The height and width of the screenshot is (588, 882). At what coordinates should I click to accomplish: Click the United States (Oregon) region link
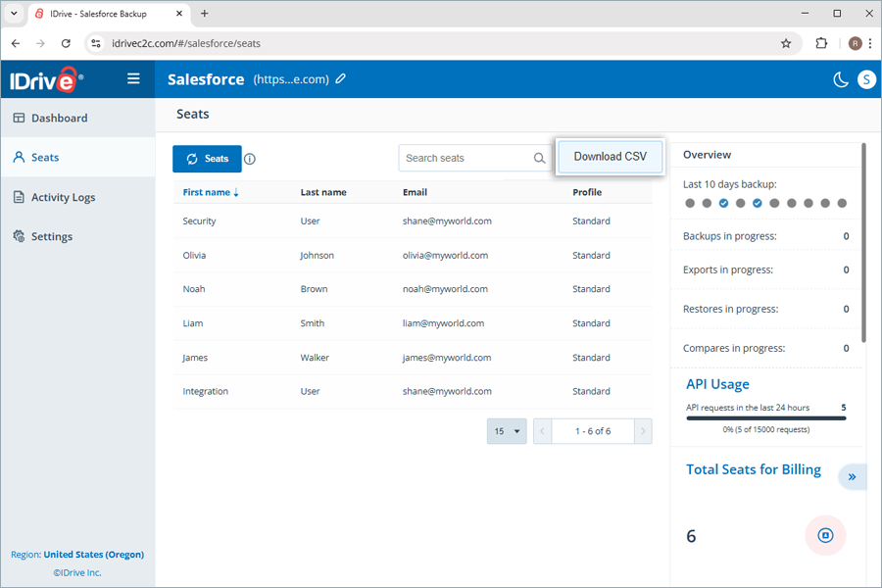point(94,555)
